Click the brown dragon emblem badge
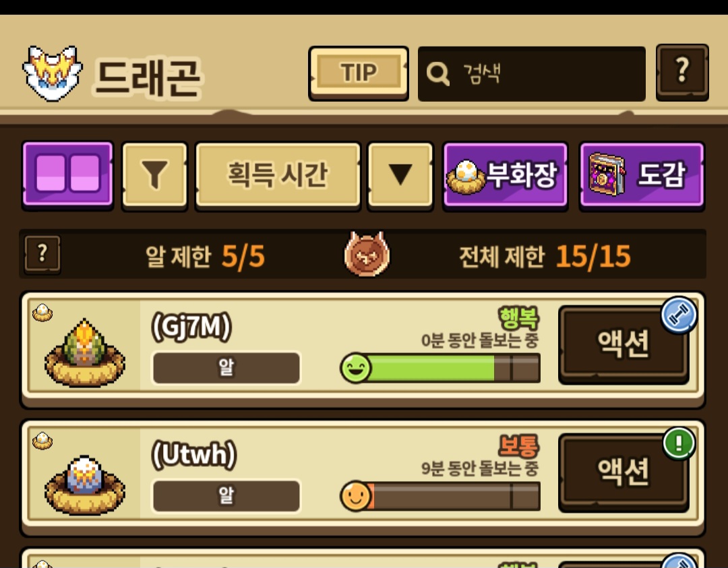 (x=367, y=254)
